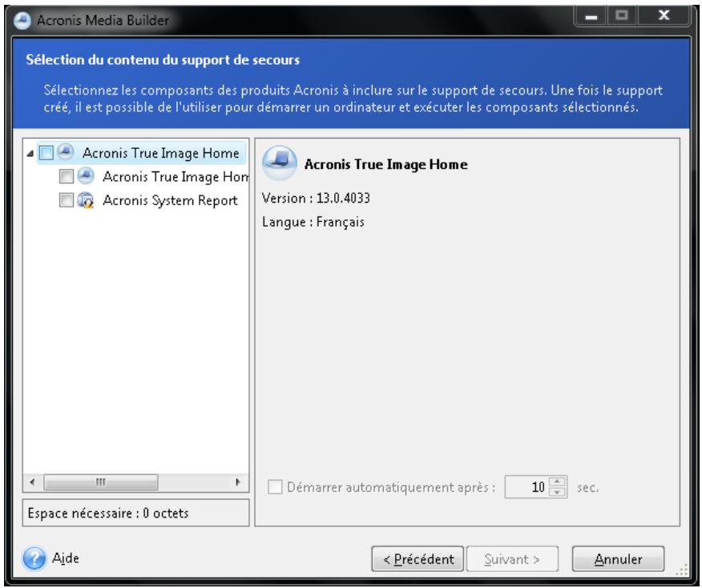
Task: Click the Acronis Media Builder title bar icon
Action: [22, 20]
